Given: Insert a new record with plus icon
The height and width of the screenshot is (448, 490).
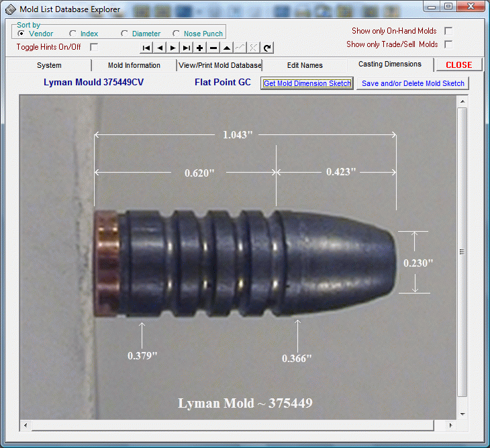Looking at the screenshot, I should click(200, 48).
